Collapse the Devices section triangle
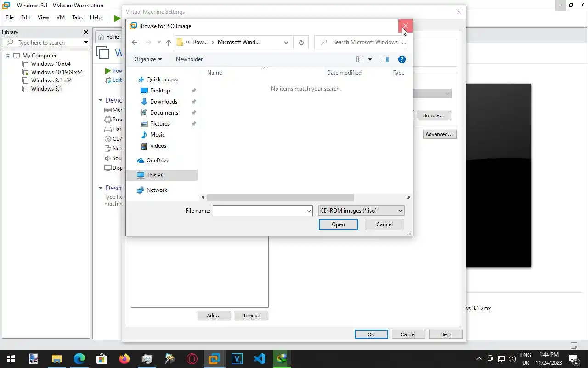 (101, 100)
